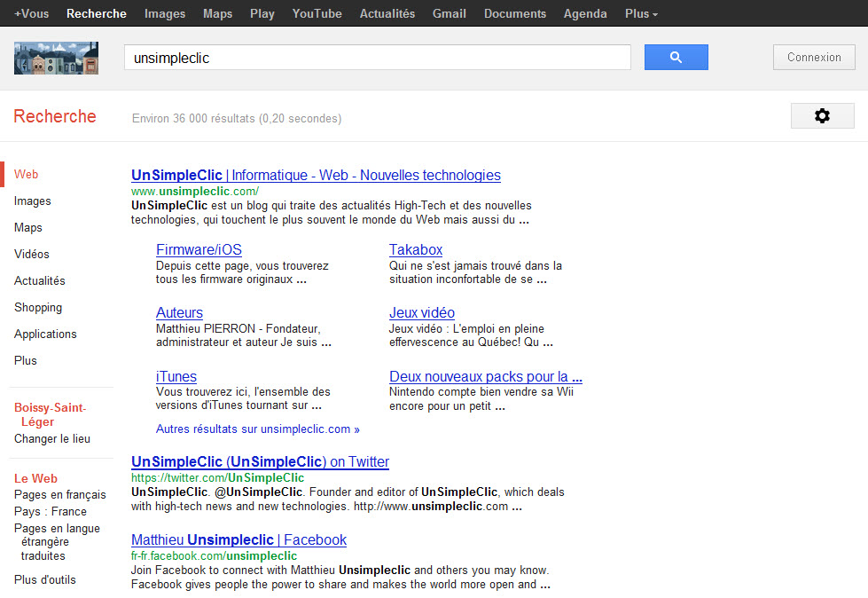This screenshot has width=868, height=598.
Task: Click Changer le lieu link
Action: (52, 438)
